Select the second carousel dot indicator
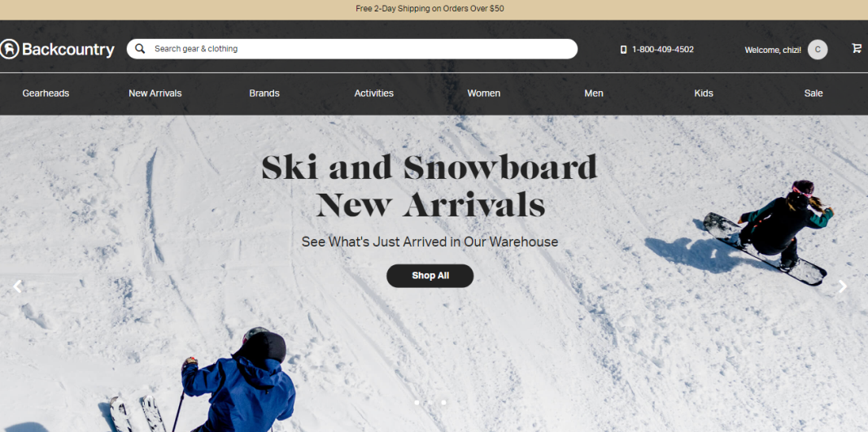 tap(430, 403)
